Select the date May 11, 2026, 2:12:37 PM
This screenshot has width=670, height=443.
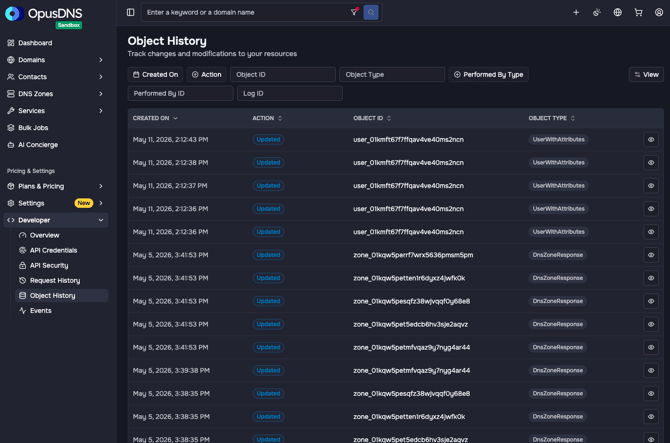[170, 186]
